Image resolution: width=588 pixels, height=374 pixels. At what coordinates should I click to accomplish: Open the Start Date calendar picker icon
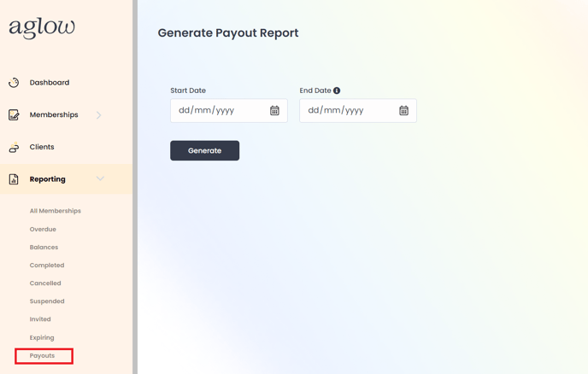pos(274,110)
